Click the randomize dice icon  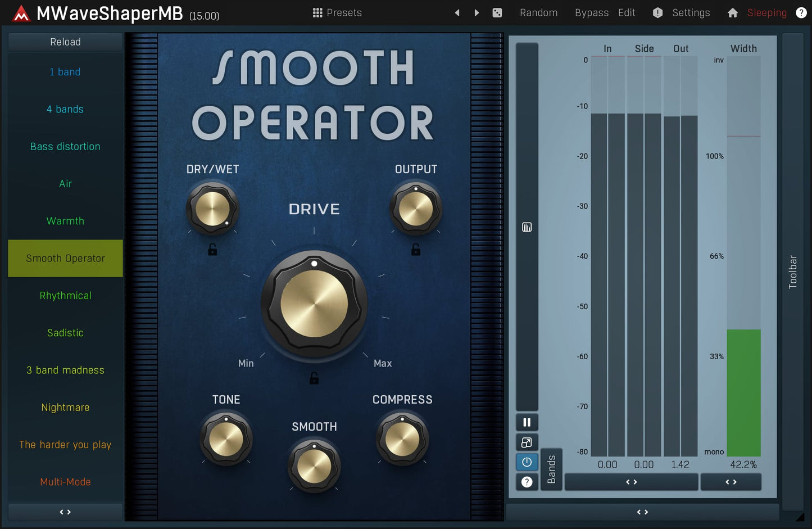coord(497,12)
